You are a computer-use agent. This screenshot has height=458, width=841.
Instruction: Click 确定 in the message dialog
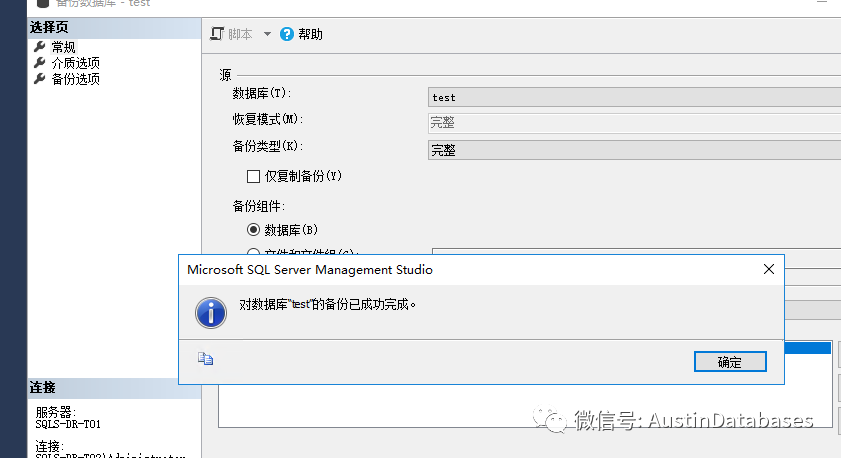730,362
